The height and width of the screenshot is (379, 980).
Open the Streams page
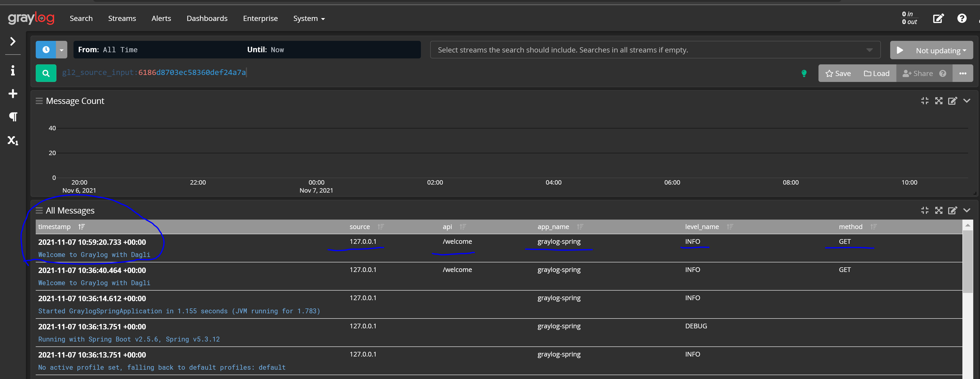point(122,18)
